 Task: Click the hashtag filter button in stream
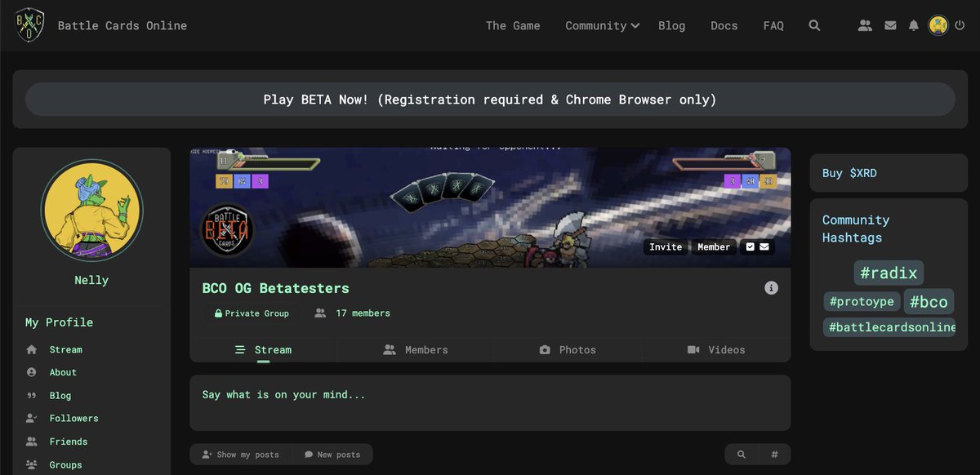tap(774, 455)
